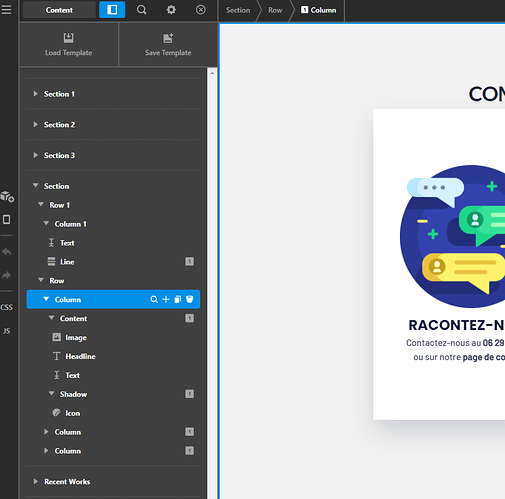This screenshot has height=499, width=505.
Task: Expand Section 1 in the tree
Action: [x=35, y=94]
